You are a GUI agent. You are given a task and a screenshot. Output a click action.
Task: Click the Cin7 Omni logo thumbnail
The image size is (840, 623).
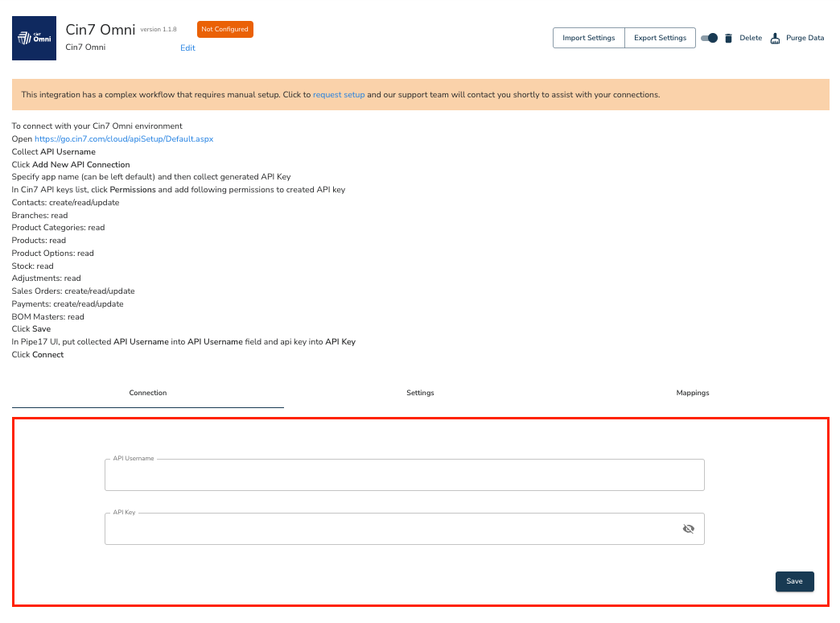35,38
